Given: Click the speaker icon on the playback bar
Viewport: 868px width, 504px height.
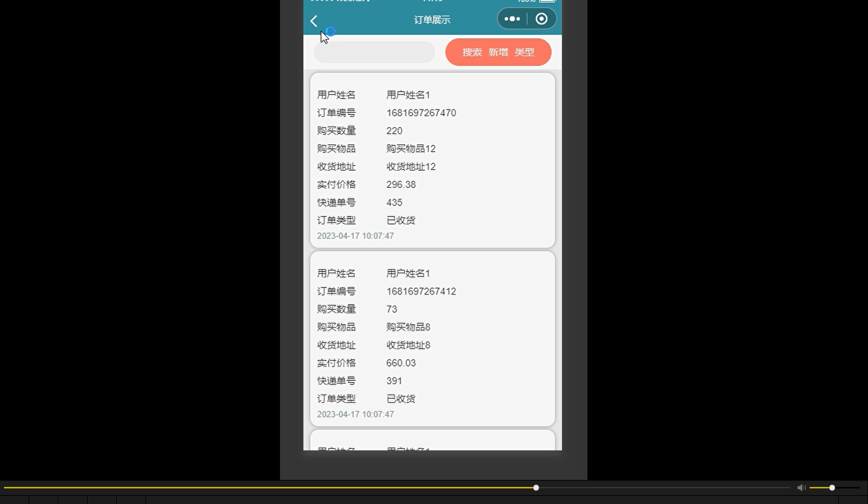Looking at the screenshot, I should pos(801,487).
